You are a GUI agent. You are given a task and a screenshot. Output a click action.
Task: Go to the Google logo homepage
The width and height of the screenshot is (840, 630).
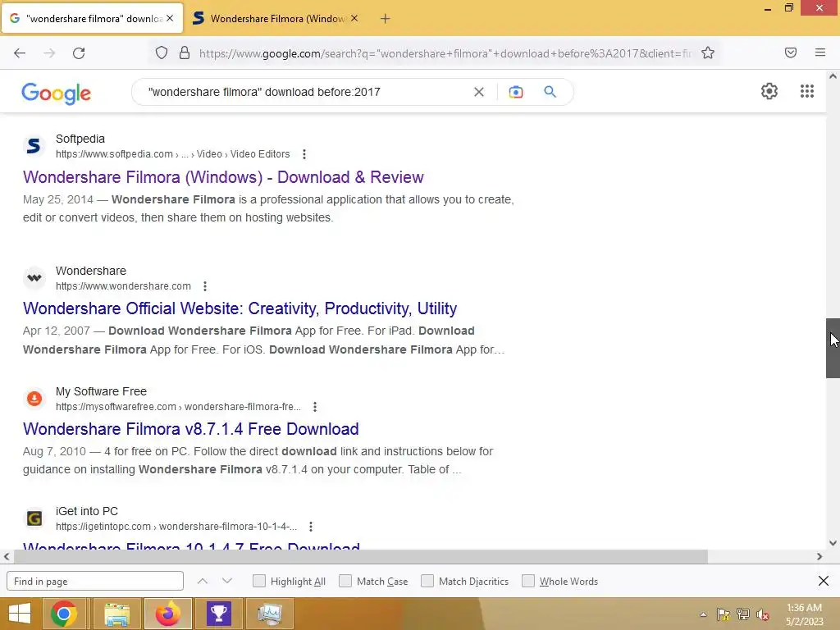pyautogui.click(x=57, y=94)
